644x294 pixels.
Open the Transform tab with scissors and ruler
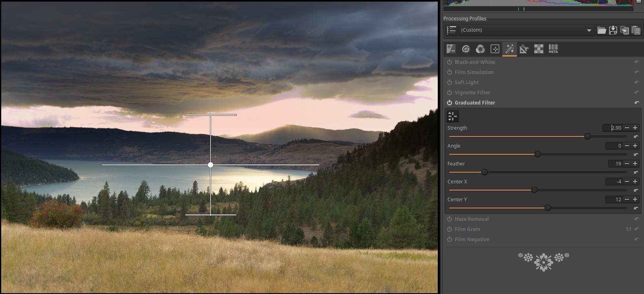coord(524,49)
